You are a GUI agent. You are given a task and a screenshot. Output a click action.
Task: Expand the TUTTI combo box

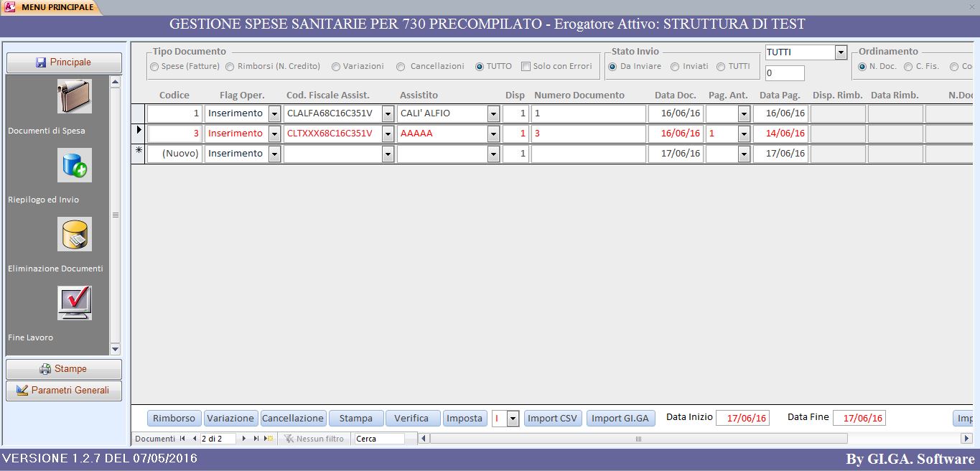click(841, 52)
